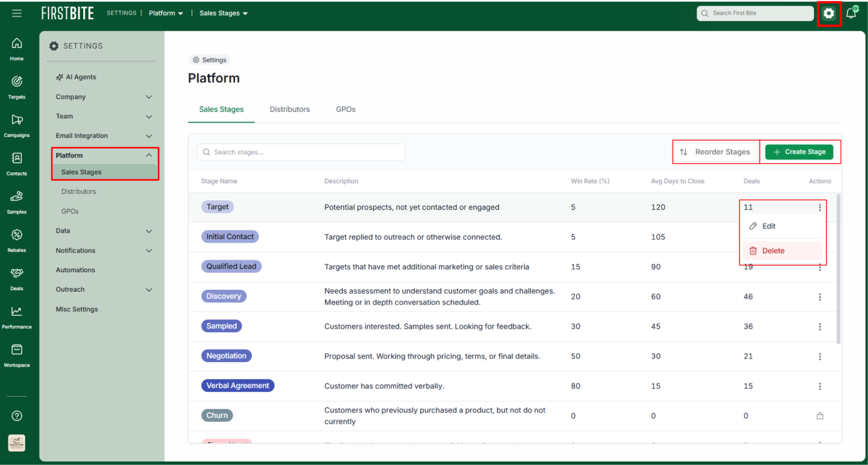The width and height of the screenshot is (868, 465).
Task: Select GPOs in the settings sidebar
Action: click(x=70, y=211)
